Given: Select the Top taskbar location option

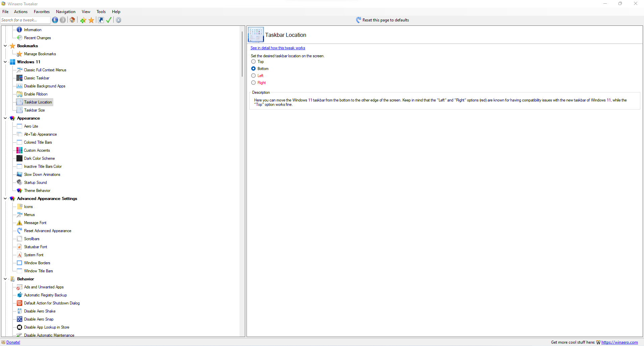Looking at the screenshot, I should click(x=254, y=62).
